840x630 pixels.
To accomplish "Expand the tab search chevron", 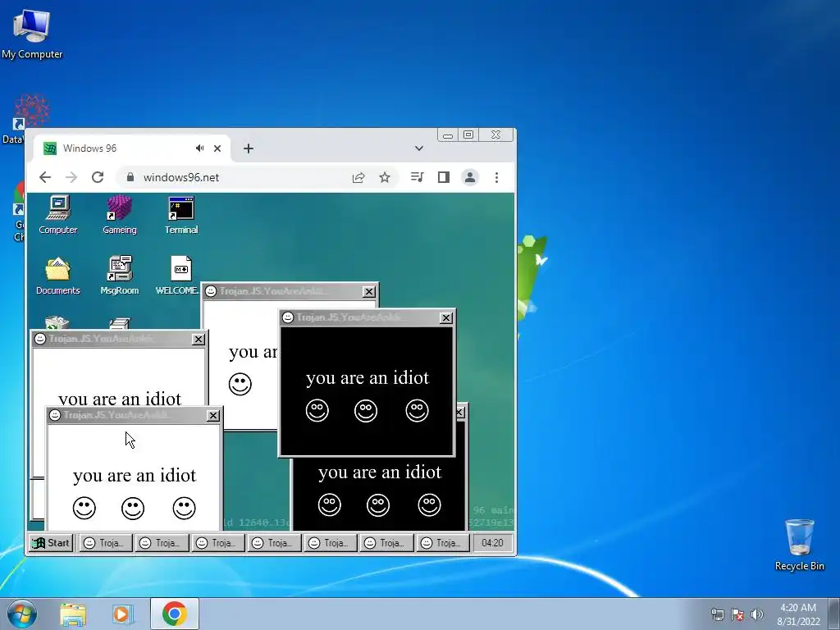I will pyautogui.click(x=419, y=148).
